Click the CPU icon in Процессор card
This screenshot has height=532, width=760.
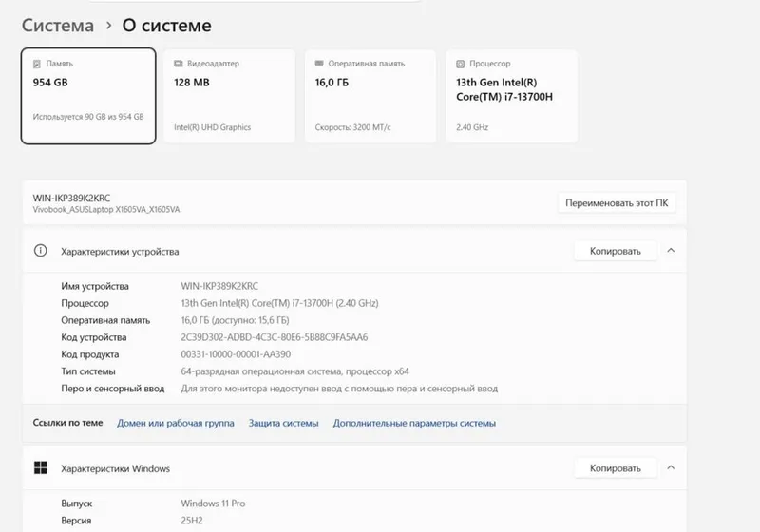[x=461, y=64]
